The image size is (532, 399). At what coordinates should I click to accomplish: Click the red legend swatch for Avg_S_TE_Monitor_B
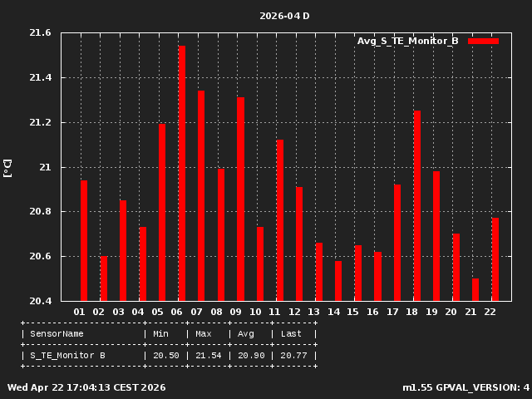point(483,41)
